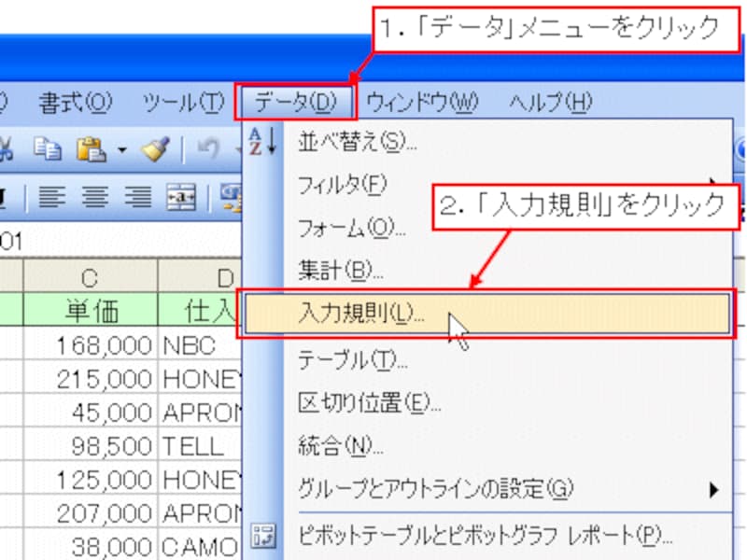Screen dimensions: 747x560
Task: Click the cell with 45,000
Action: pyautogui.click(x=90, y=413)
